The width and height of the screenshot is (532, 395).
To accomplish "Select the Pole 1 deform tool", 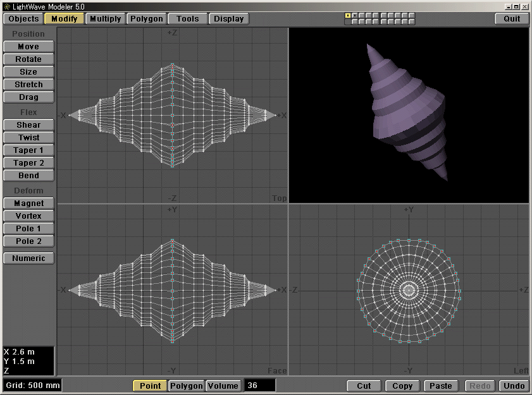I will pyautogui.click(x=28, y=228).
